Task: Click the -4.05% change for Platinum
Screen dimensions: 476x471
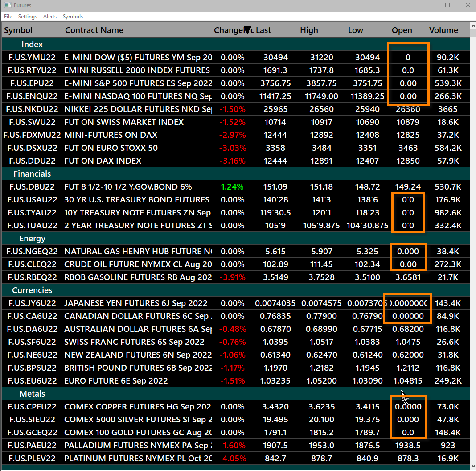Action: point(232,458)
